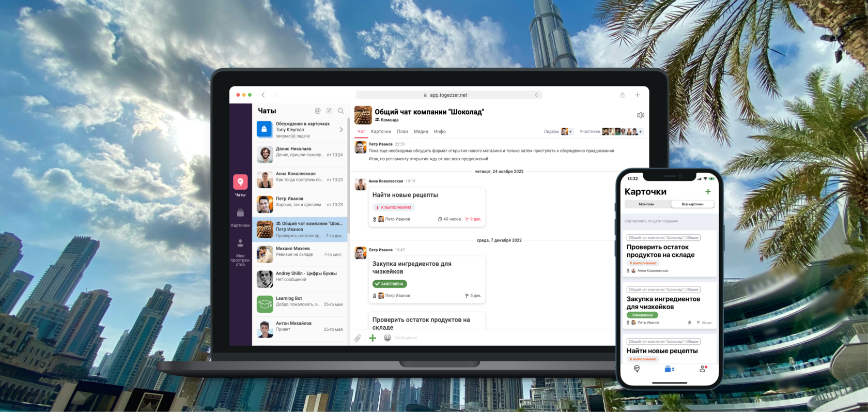Viewport: 868px width, 412px height.
Task: Click the Анна Ковалевская sender name at 19:19
Action: click(x=385, y=181)
